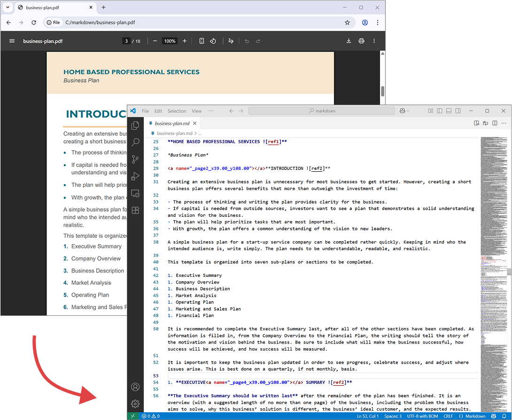Zoom in on the PDF
This screenshot has height=420, width=512.
click(x=185, y=41)
